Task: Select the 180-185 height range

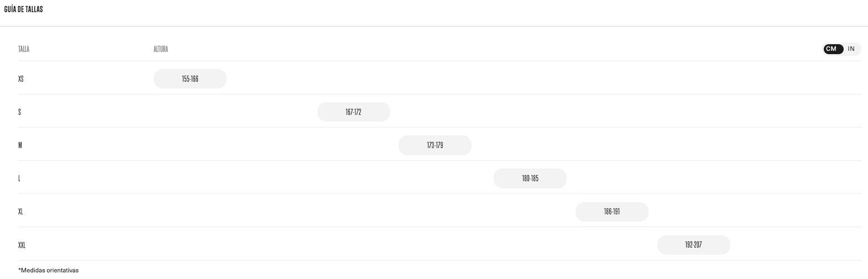Action: coord(530,178)
